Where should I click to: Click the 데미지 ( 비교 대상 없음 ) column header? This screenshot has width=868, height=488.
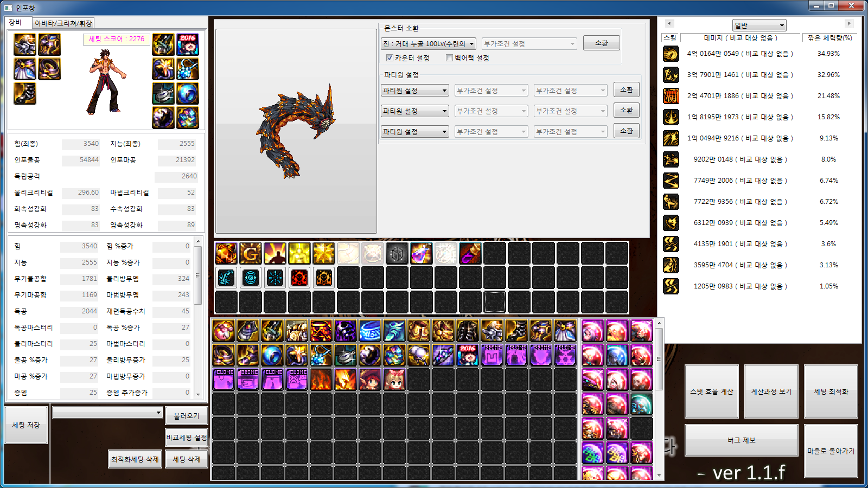pyautogui.click(x=741, y=38)
